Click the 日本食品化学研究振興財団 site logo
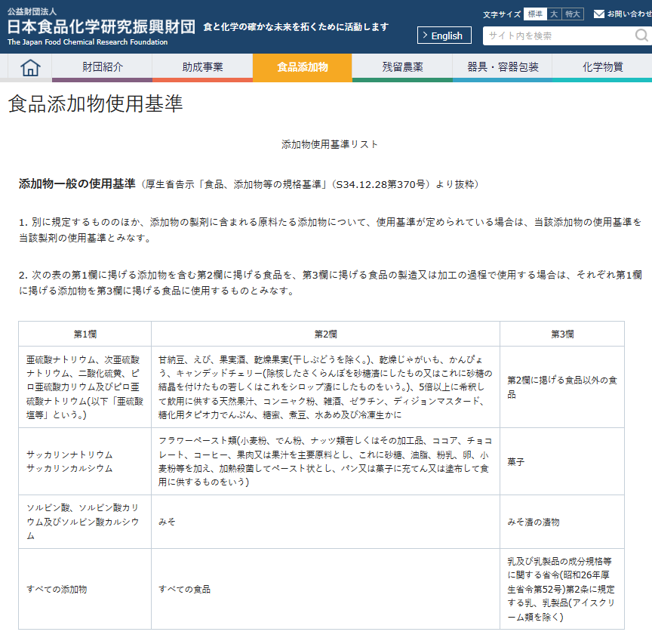This screenshot has height=644, width=652. 101,27
